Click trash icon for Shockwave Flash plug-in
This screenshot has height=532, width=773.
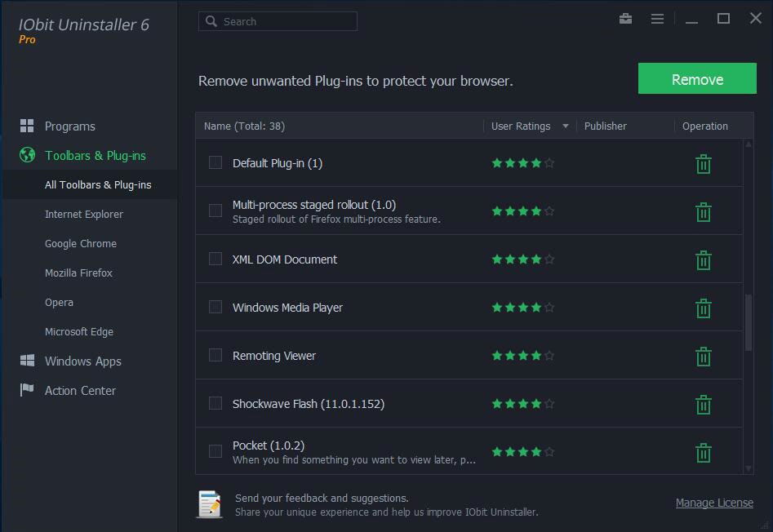pos(703,405)
